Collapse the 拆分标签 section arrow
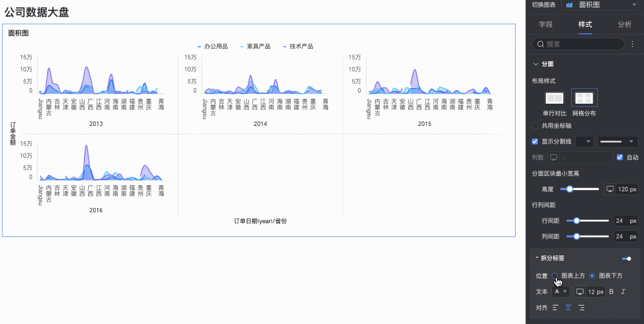Screen dimensions: 644x324 point(537,259)
